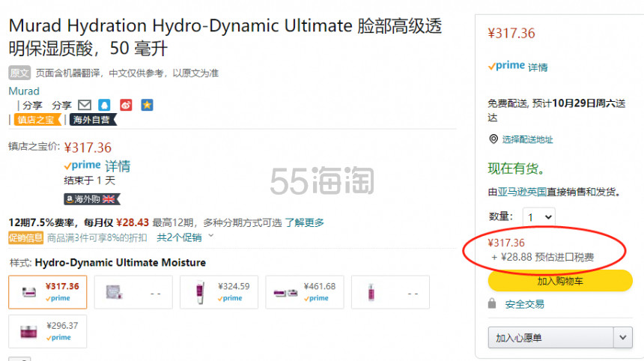Screen dimensions: 644x361
Task: Expand the wishlist dropdown arrow
Action: point(623,338)
